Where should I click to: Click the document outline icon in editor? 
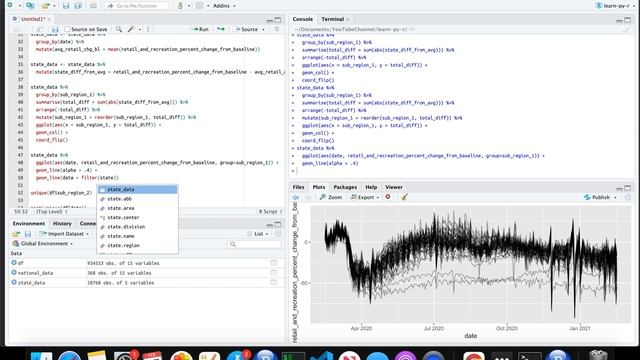point(276,29)
